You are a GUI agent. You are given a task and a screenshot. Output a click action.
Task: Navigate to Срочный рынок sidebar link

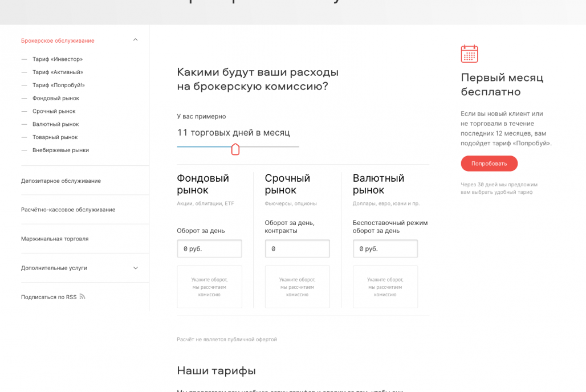(x=54, y=112)
